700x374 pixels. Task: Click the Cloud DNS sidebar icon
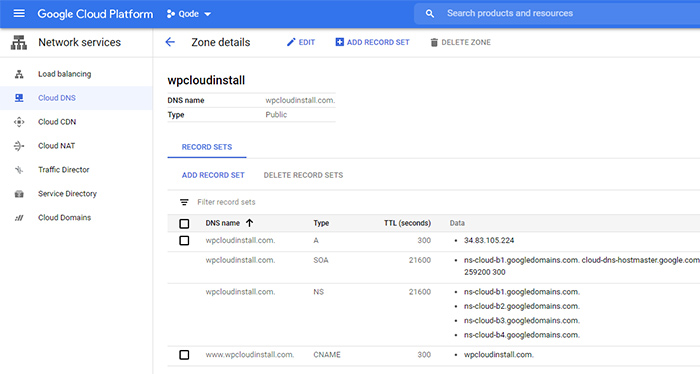(x=19, y=98)
